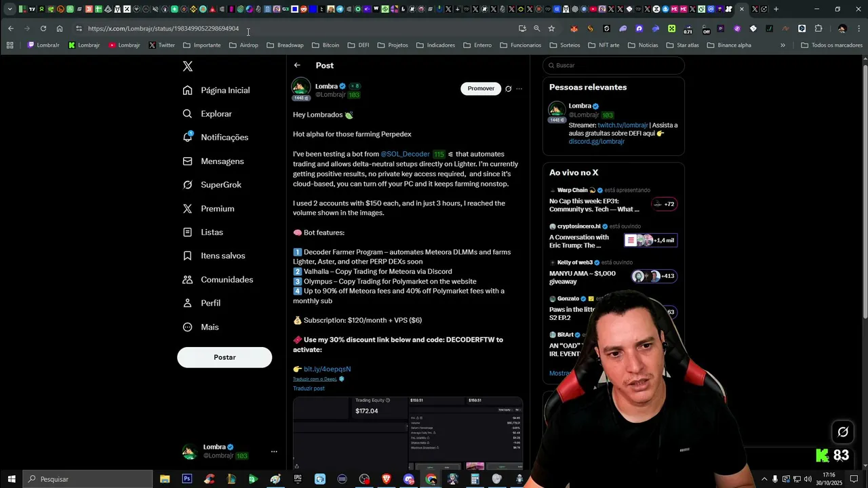
Task: Click the Grok icon beside Promover
Action: tap(508, 89)
